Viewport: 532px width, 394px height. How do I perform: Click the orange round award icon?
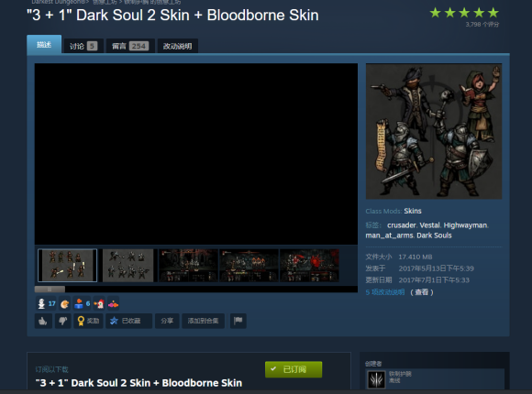pos(65,304)
